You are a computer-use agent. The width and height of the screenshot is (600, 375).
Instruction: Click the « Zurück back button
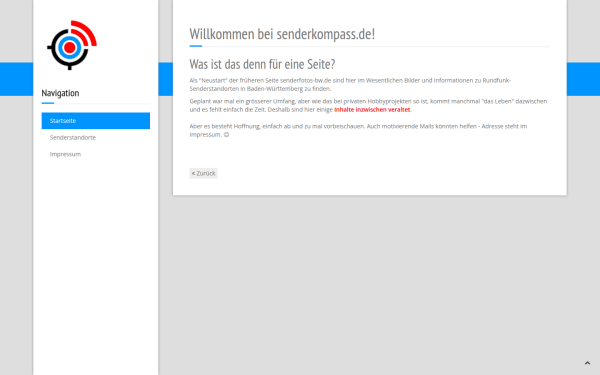[x=204, y=173]
